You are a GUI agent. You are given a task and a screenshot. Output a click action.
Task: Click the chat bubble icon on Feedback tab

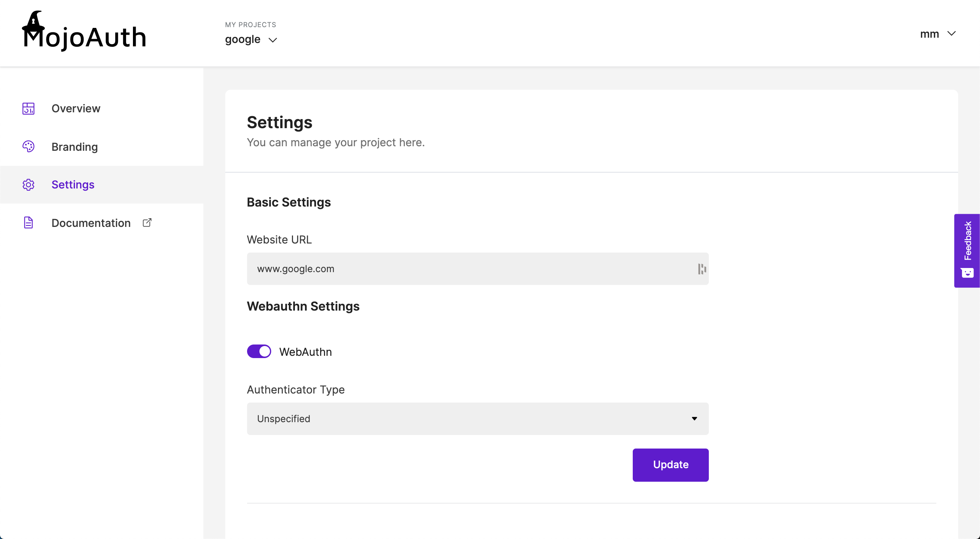(x=967, y=273)
